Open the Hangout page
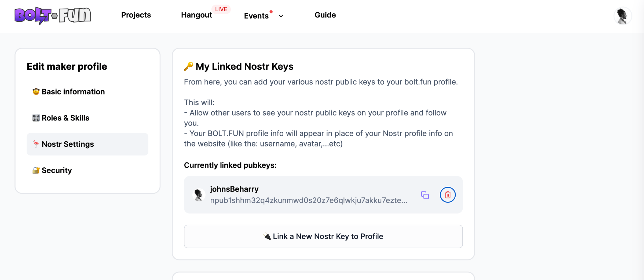Screen dimensions: 644x280 pyautogui.click(x=196, y=15)
